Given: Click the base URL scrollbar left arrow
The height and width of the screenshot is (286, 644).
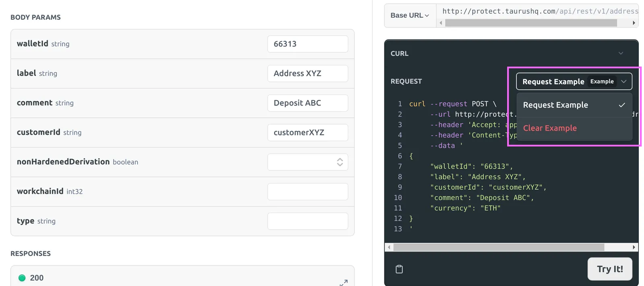Looking at the screenshot, I should [441, 23].
